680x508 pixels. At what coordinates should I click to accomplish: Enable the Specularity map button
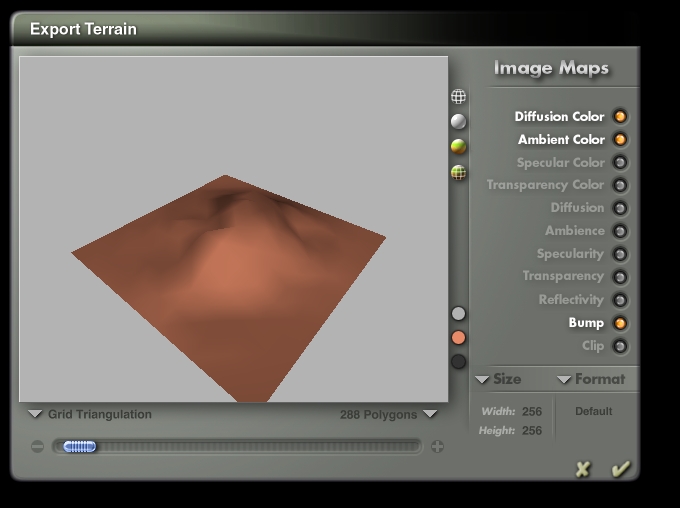620,254
